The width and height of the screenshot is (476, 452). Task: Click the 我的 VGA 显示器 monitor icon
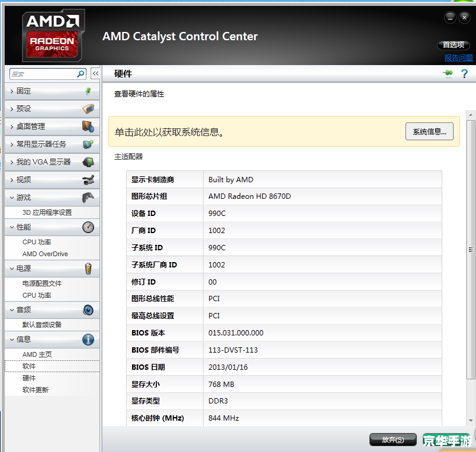point(88,162)
